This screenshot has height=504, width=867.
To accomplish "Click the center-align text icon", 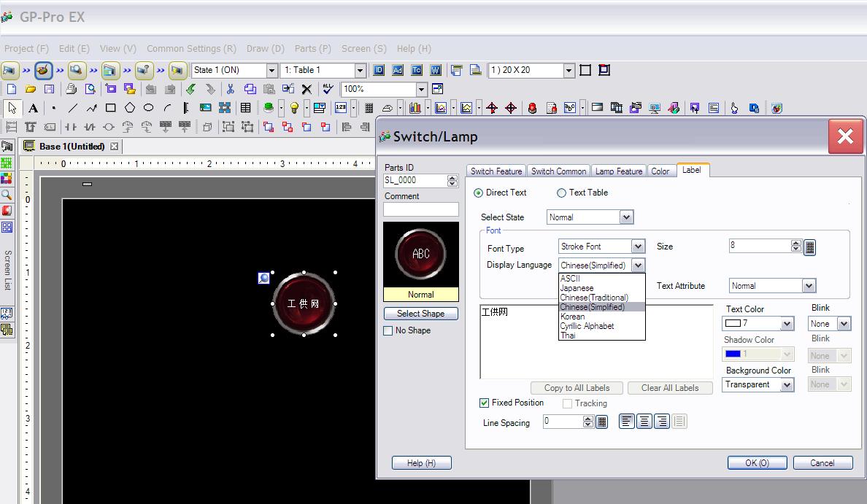I will pyautogui.click(x=644, y=422).
